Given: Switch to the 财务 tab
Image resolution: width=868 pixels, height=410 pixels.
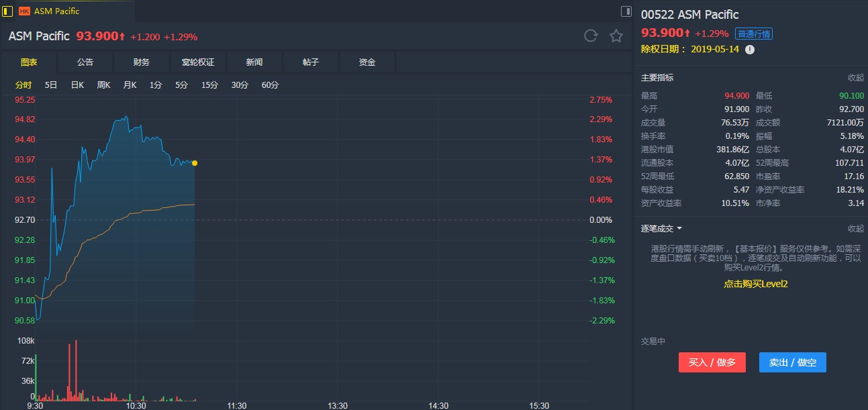Looking at the screenshot, I should point(142,62).
